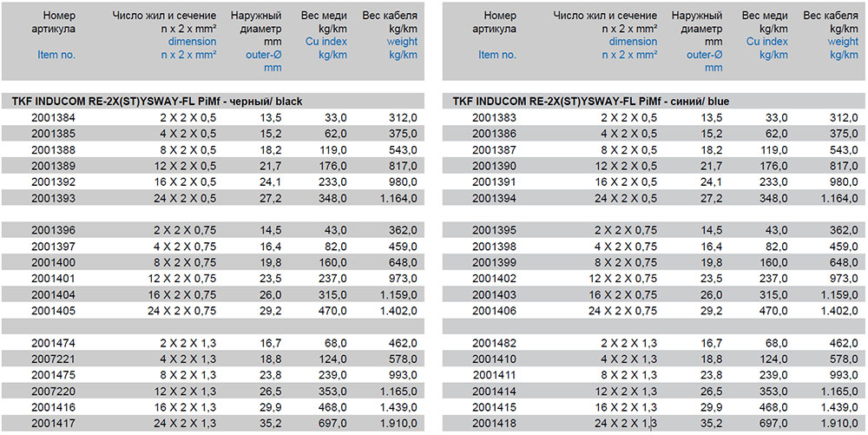Select item number 2001388
Image resolution: width=868 pixels, height=435 pixels.
click(x=53, y=149)
